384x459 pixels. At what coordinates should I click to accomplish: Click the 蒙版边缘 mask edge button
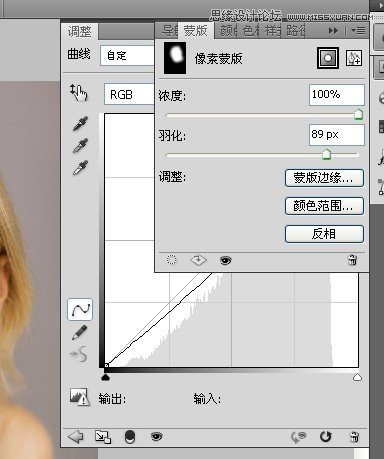click(x=324, y=178)
